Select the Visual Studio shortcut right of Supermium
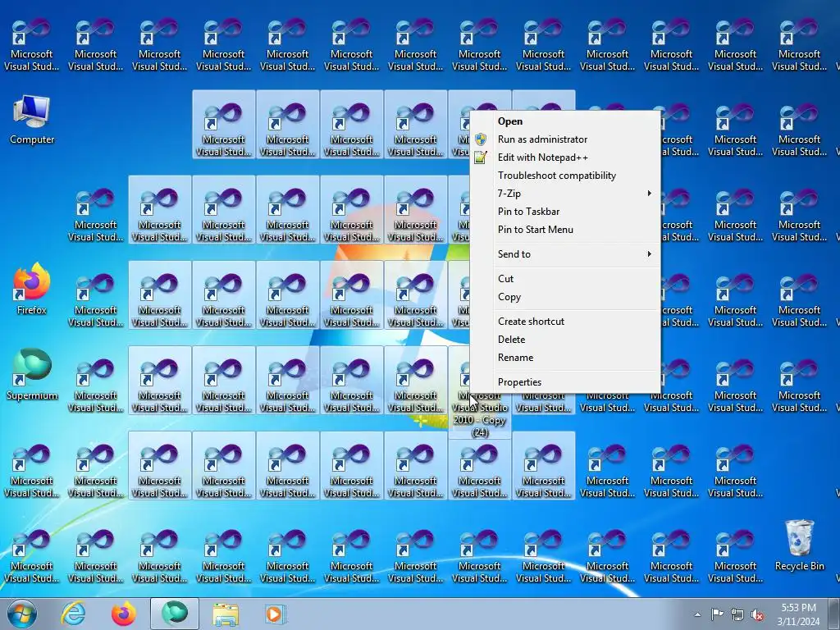Screen dimensions: 840x630 tap(95, 386)
